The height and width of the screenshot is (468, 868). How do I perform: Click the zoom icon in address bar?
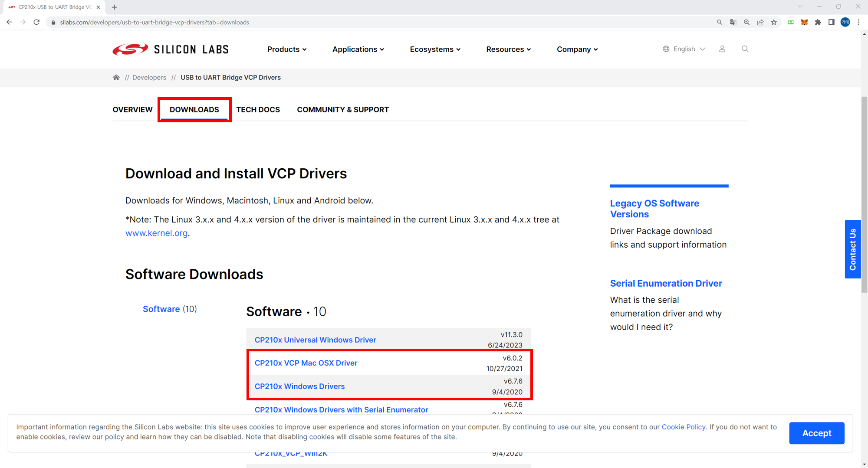(746, 22)
